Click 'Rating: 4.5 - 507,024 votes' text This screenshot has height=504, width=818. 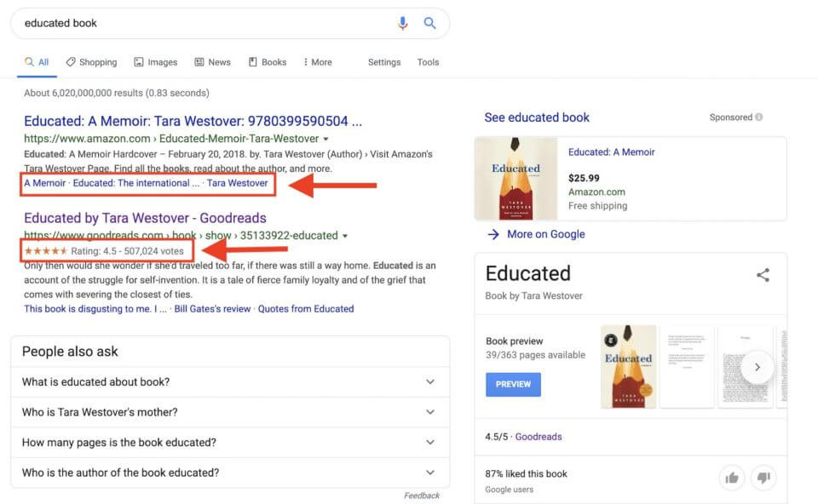127,251
